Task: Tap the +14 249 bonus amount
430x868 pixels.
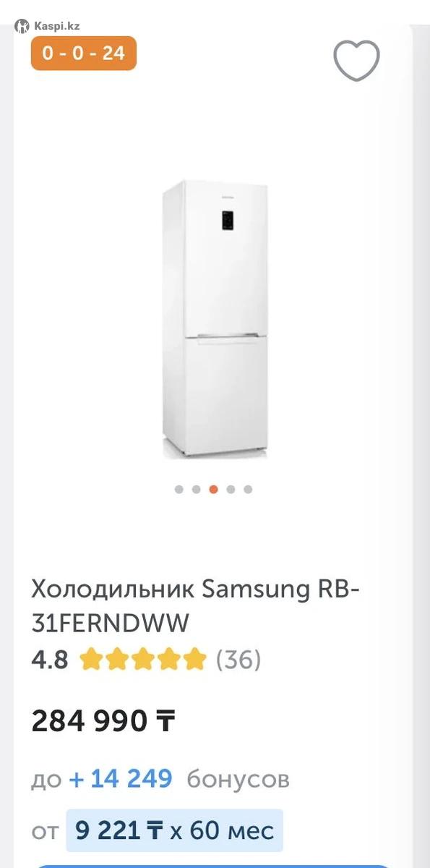Action: click(x=121, y=779)
